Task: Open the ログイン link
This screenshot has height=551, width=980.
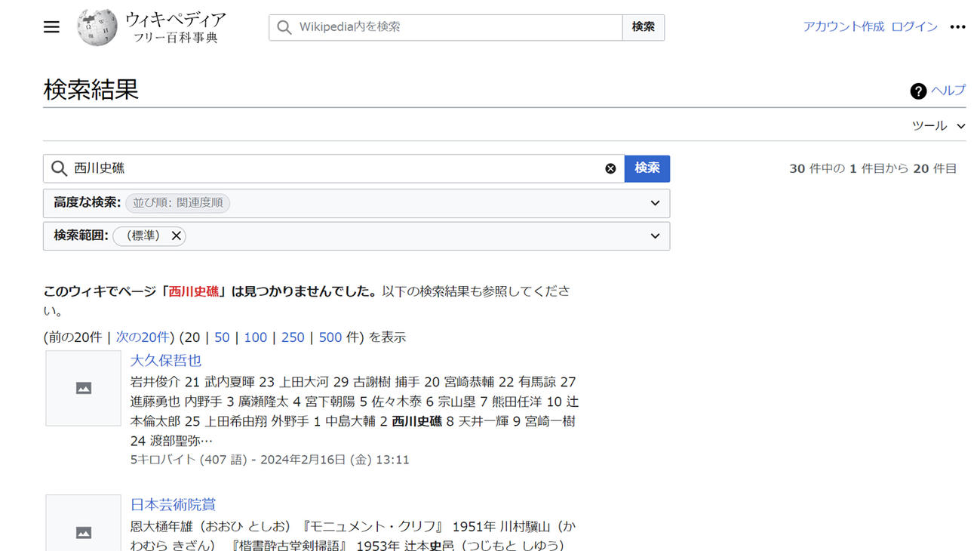Action: click(x=914, y=26)
